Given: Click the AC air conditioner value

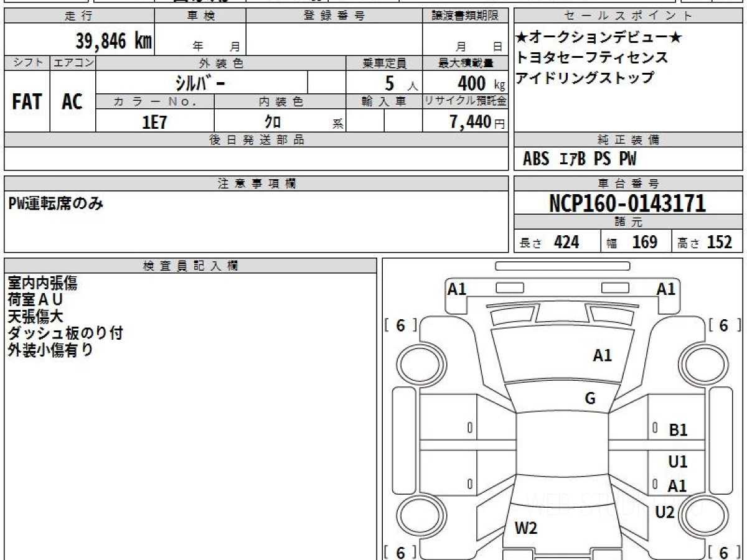Looking at the screenshot, I should 72,102.
